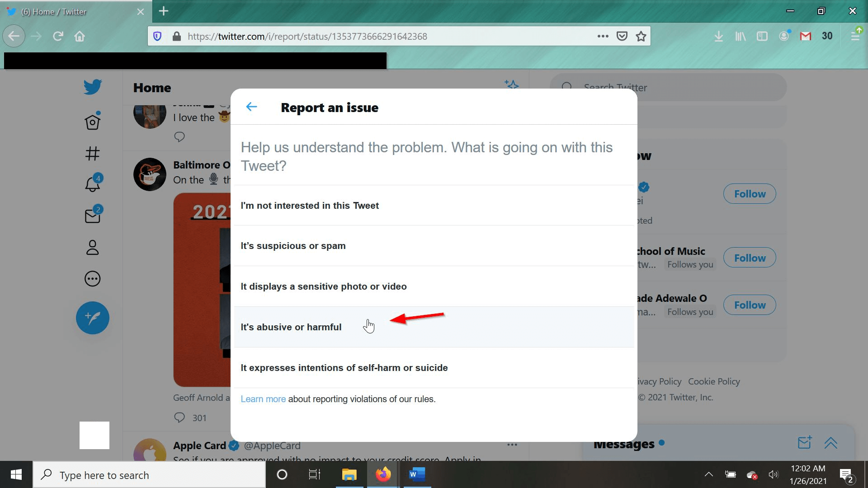Click the bookmark star icon in toolbar
868x488 pixels.
pos(641,36)
